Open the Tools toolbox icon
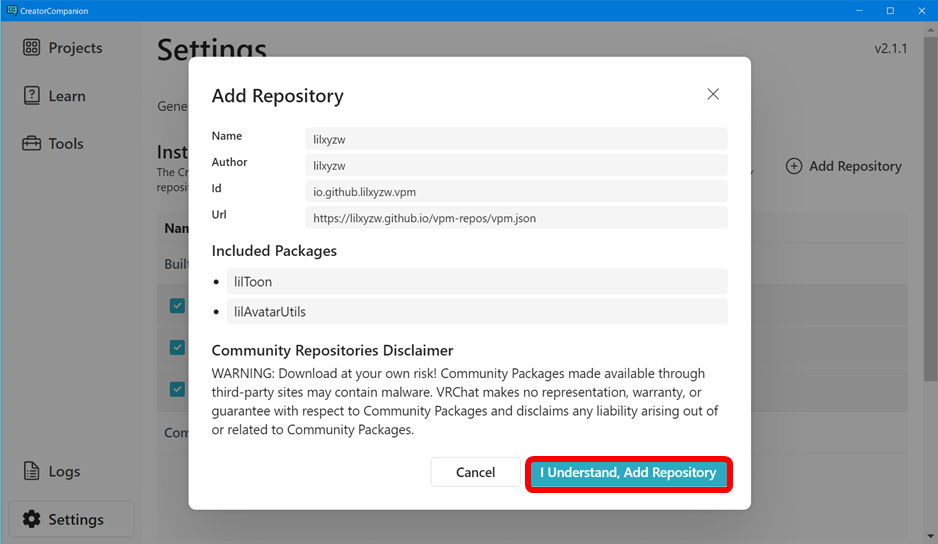 click(32, 144)
